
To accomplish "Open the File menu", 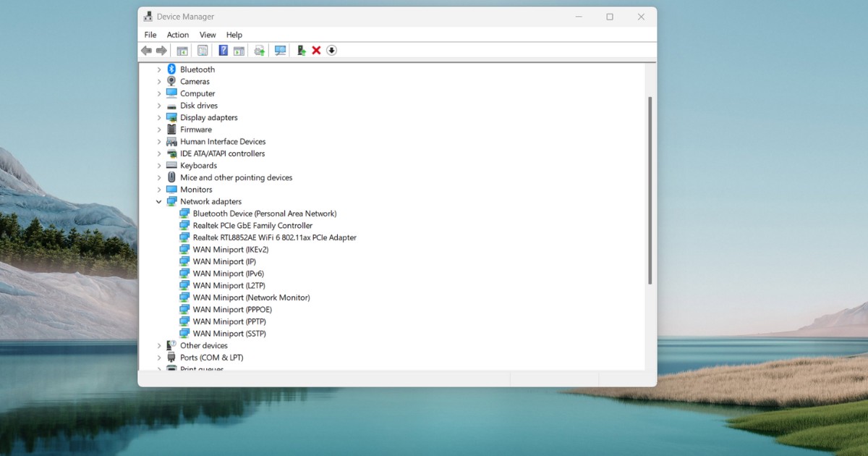I will coord(150,35).
